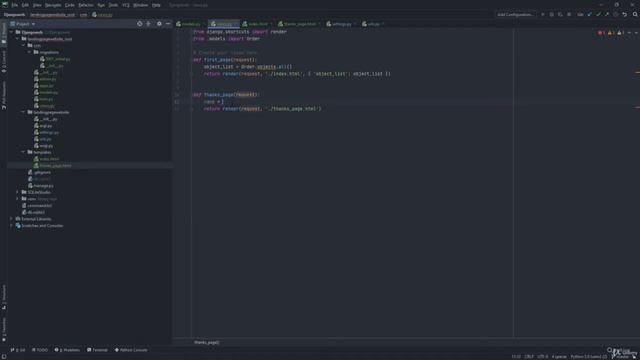
Task: Expand External Libraries node
Action: click(x=12, y=219)
